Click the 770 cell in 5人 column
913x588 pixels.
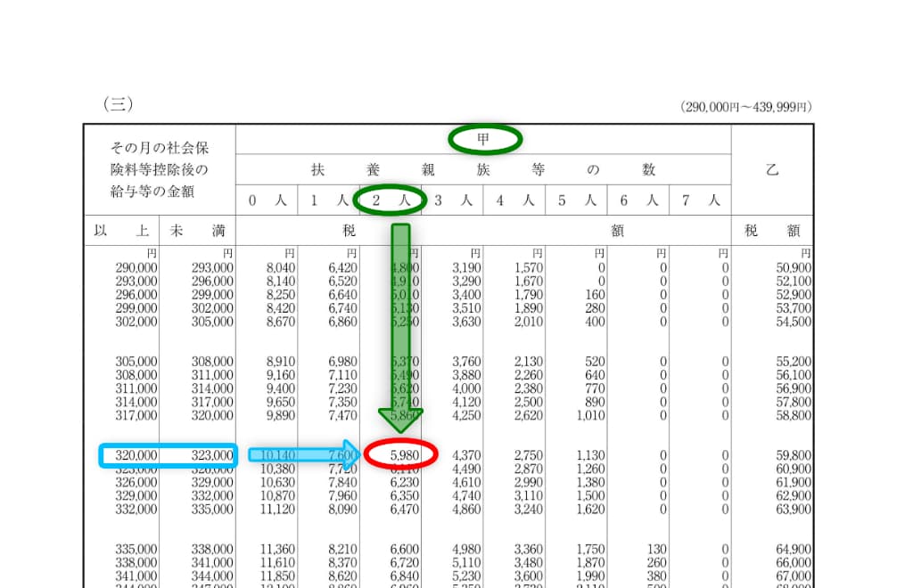coord(595,388)
